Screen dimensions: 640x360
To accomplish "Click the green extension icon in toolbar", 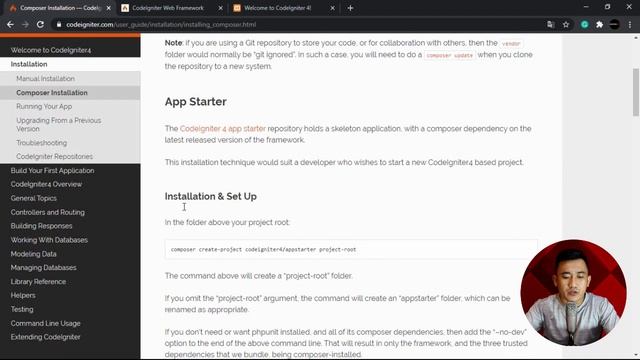I will (x=584, y=24).
